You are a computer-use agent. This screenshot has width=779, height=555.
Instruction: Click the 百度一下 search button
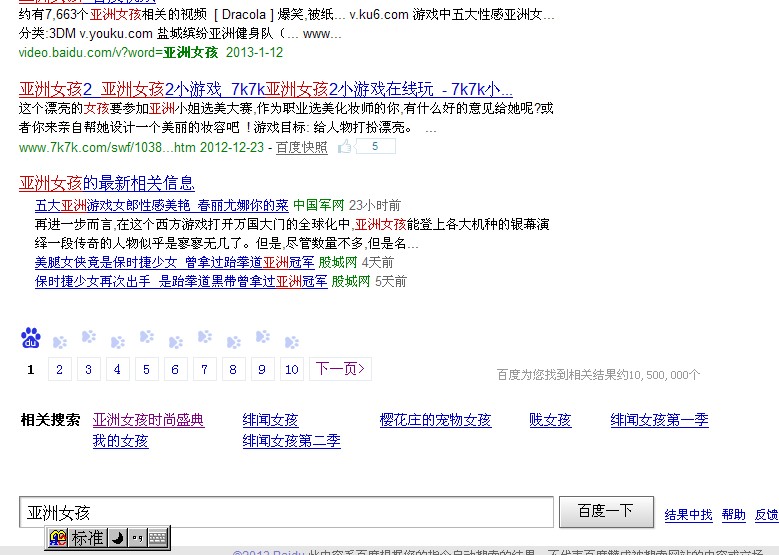pos(606,512)
